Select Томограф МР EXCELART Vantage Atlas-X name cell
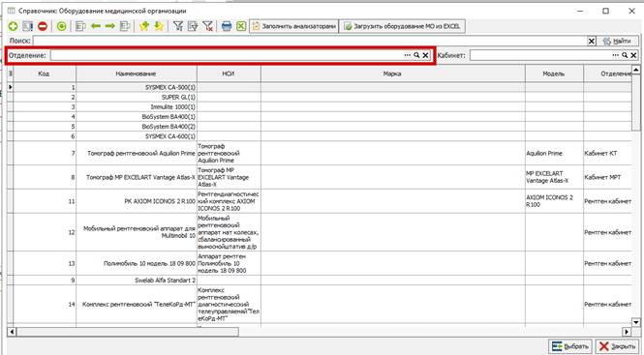Image resolution: width=644 pixels, height=355 pixels. (137, 178)
